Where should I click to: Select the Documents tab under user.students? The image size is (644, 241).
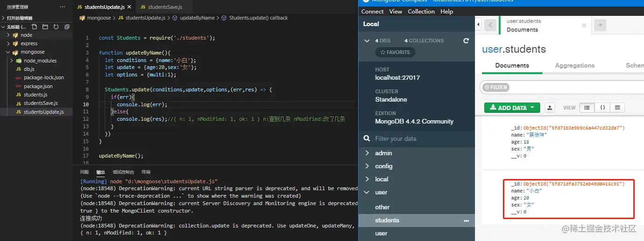[x=512, y=66]
